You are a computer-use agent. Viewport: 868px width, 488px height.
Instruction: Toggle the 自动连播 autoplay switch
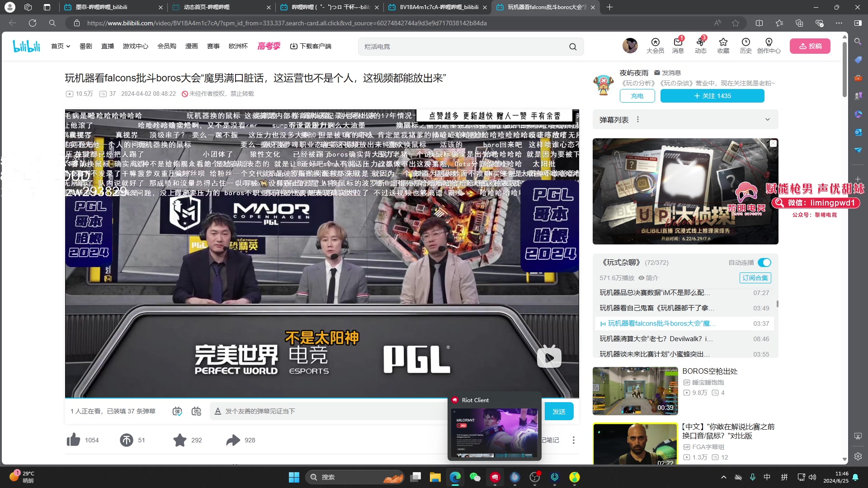click(764, 262)
